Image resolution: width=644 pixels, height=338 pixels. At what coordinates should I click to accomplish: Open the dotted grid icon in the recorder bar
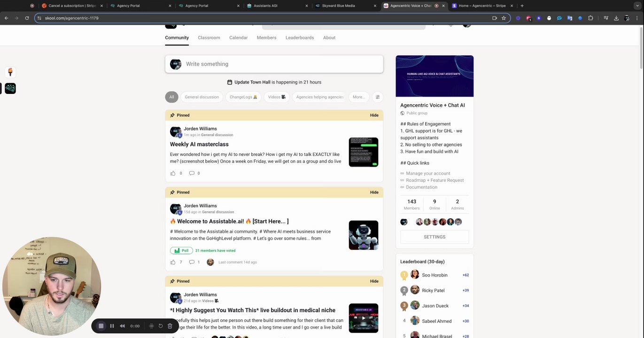[x=151, y=326]
